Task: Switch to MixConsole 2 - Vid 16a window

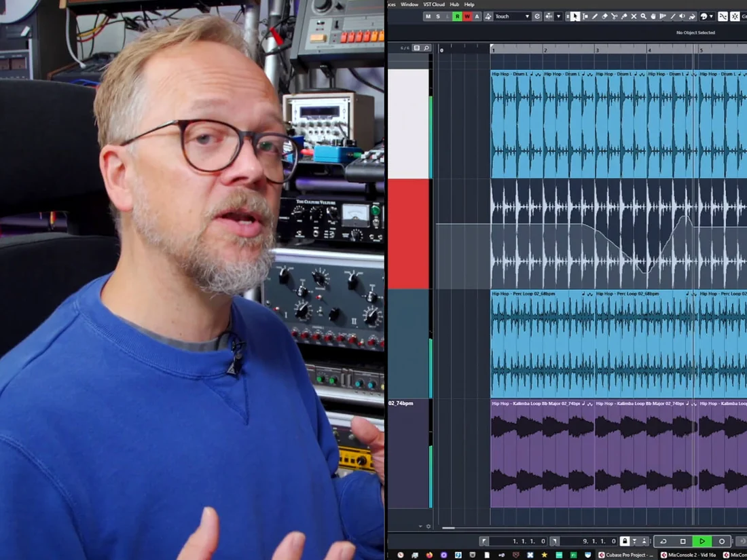Action: click(x=689, y=555)
